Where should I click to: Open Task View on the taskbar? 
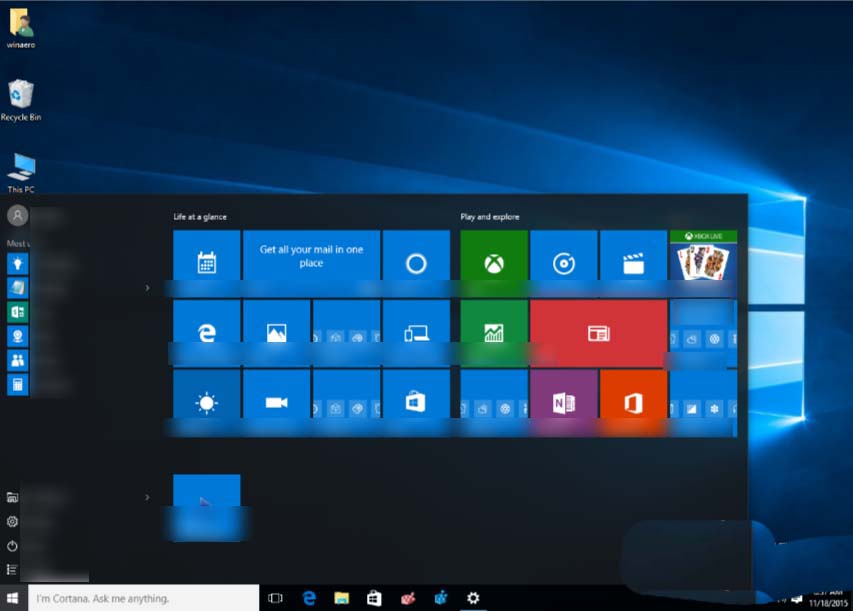(275, 598)
